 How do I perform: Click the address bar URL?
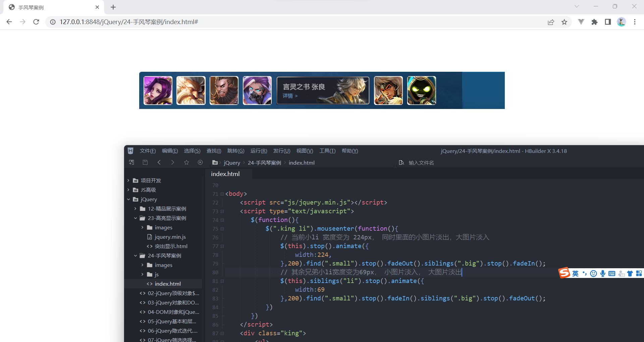[129, 22]
